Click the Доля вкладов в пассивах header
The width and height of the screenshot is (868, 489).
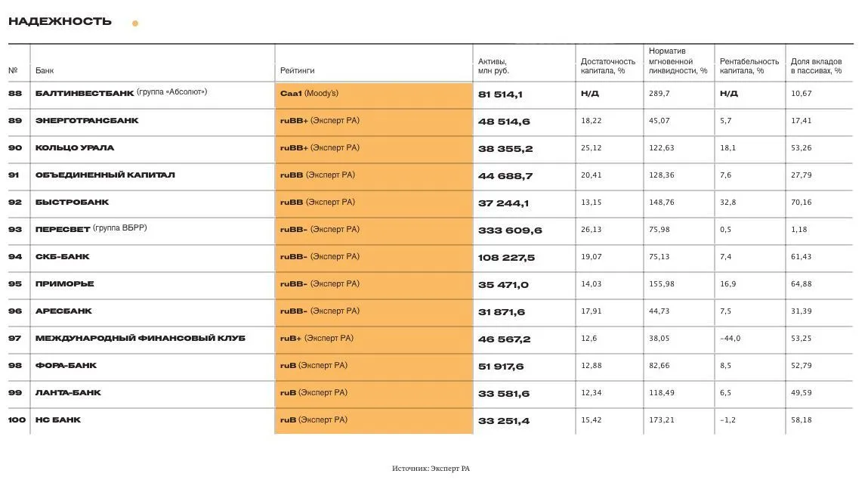(x=816, y=66)
